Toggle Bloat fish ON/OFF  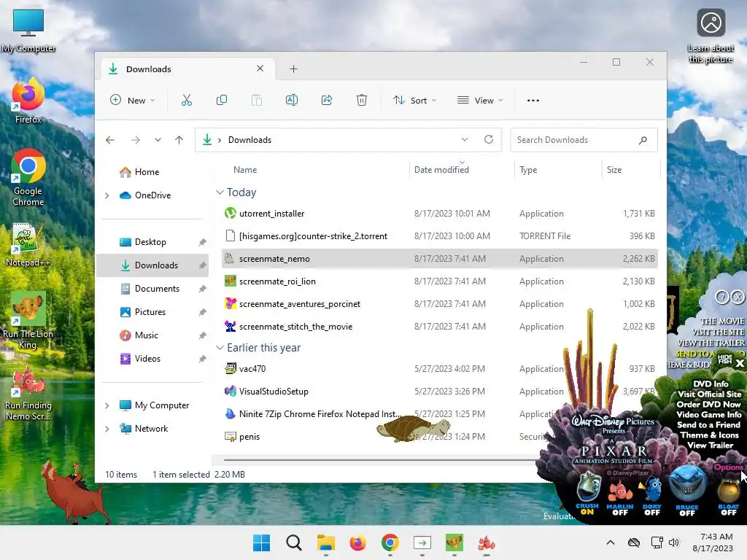click(x=729, y=497)
